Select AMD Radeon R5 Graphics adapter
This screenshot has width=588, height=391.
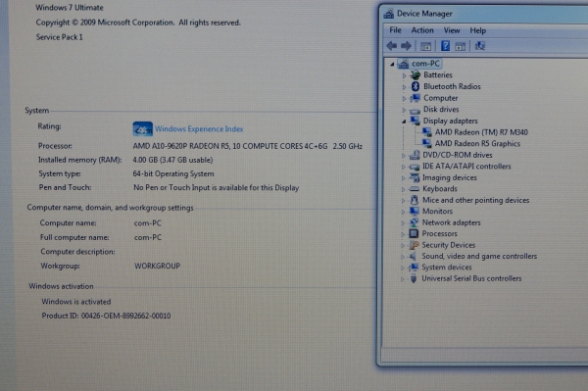click(477, 143)
